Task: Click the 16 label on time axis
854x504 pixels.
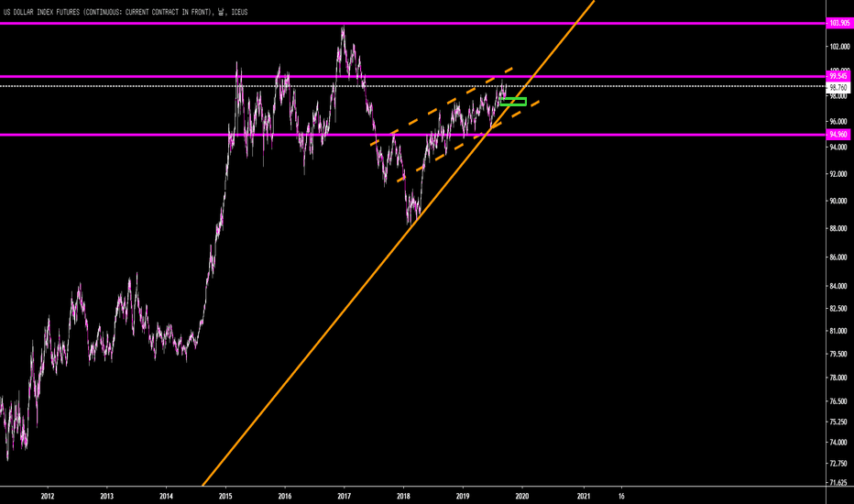Action: coord(621,497)
